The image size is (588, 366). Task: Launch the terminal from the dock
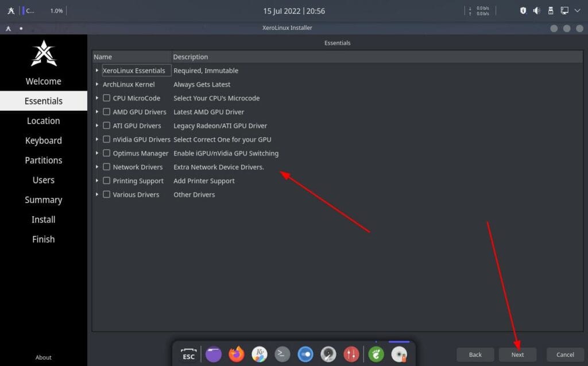(x=283, y=355)
